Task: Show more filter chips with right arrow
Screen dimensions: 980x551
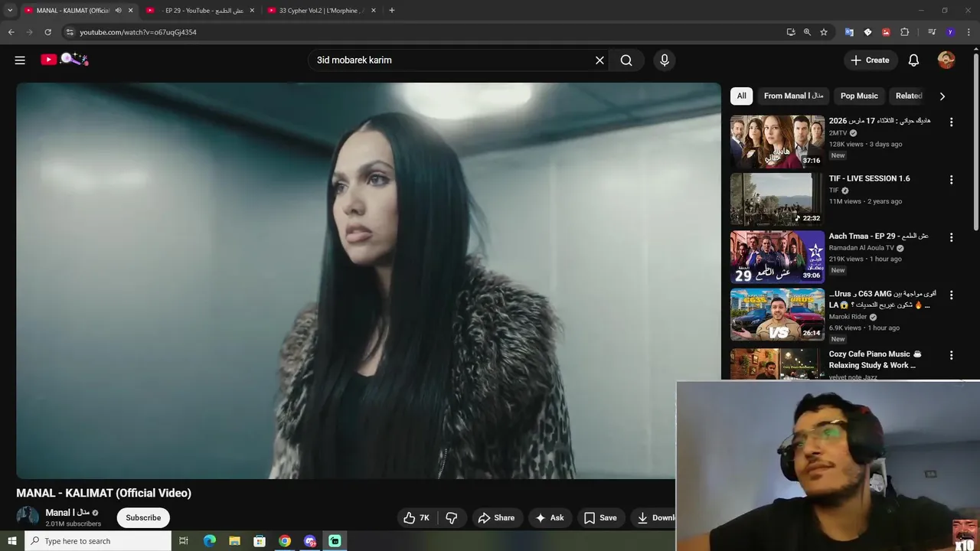Action: pyautogui.click(x=942, y=96)
